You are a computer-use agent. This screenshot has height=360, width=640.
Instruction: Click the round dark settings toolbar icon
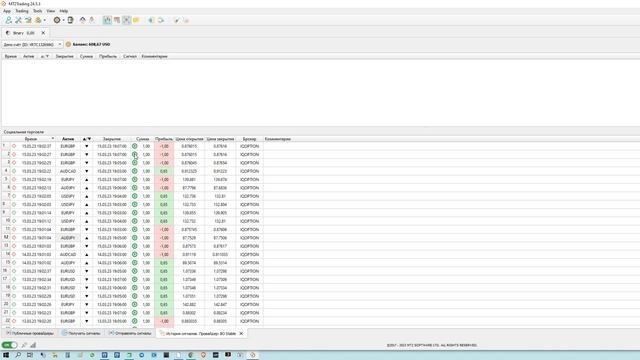(x=57, y=20)
